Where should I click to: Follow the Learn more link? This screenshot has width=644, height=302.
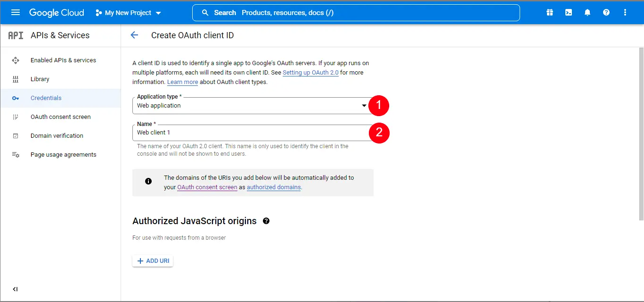pos(182,82)
